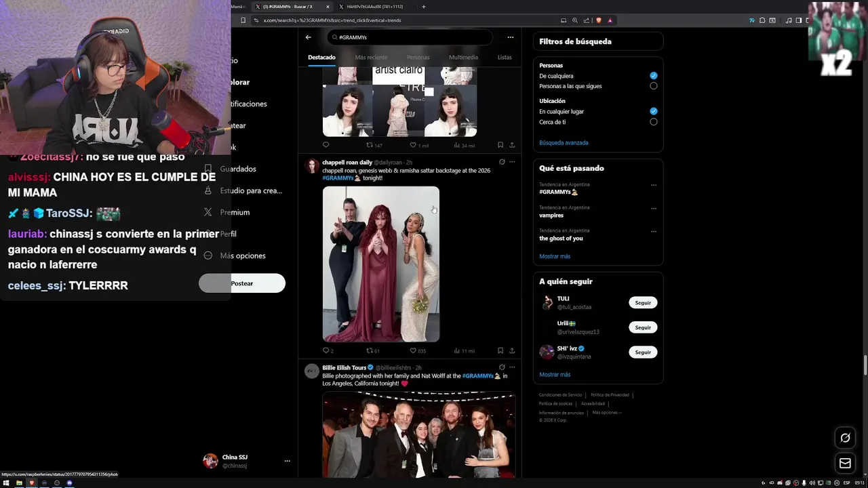Open 'Estudio para crea...' in sidebar
This screenshot has height=488, width=868.
(243, 190)
